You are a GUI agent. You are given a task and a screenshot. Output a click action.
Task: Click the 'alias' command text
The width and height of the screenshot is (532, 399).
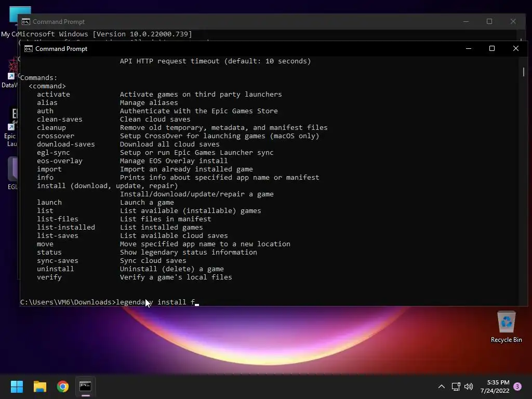coord(47,102)
